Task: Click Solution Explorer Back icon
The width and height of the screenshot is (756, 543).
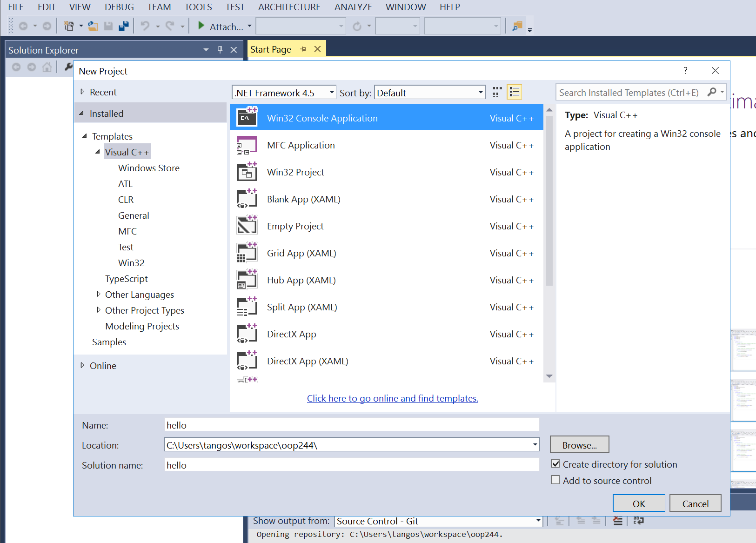Action: pyautogui.click(x=16, y=67)
